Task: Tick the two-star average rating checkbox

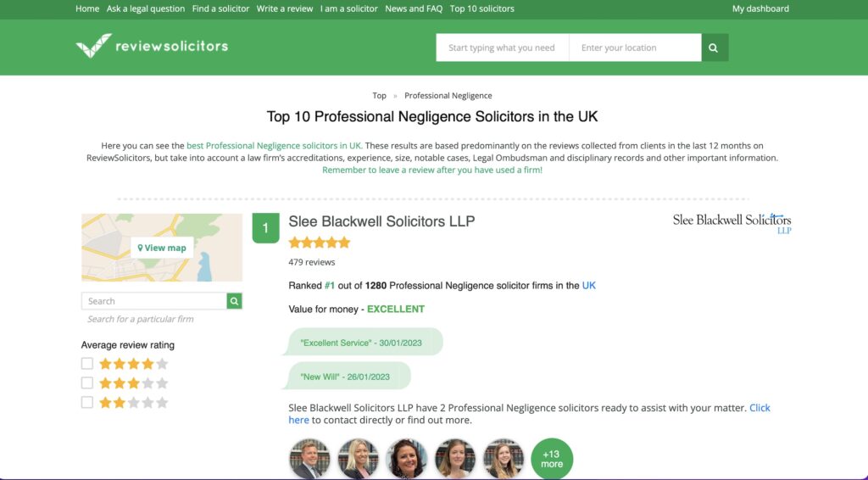Action: coord(87,403)
